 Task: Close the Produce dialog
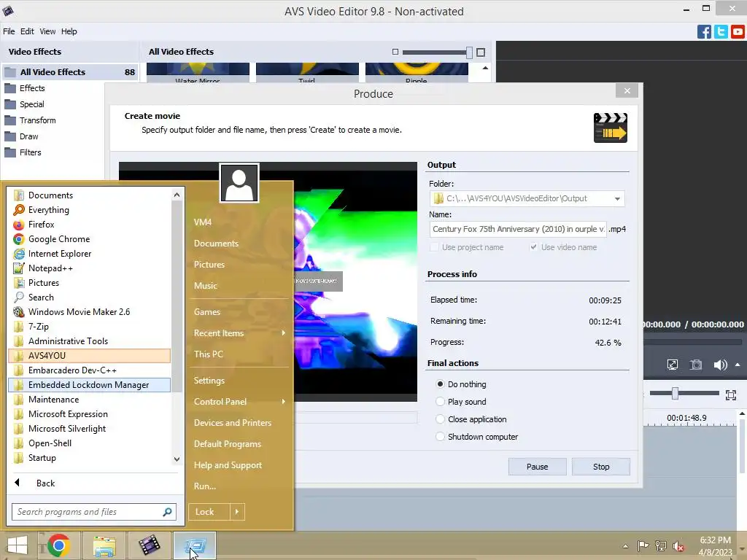pyautogui.click(x=627, y=90)
